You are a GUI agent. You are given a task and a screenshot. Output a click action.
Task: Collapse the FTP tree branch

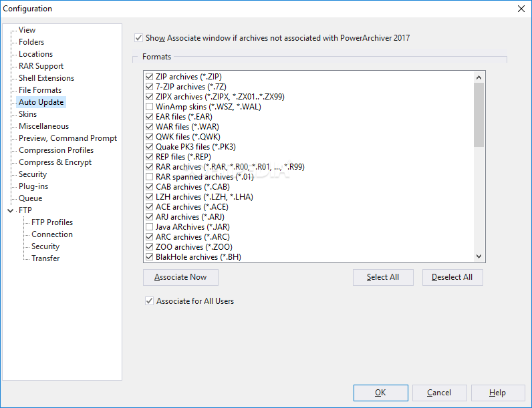coord(11,211)
